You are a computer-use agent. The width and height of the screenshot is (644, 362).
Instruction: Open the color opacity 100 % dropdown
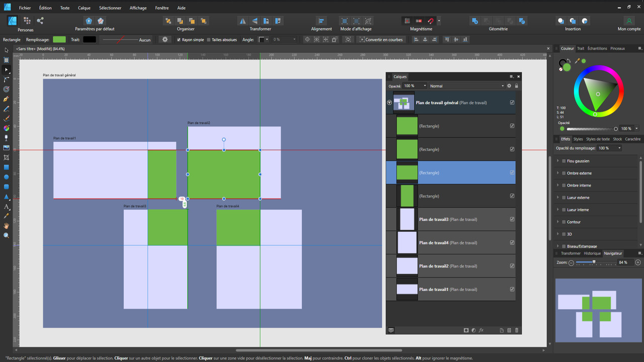click(x=636, y=129)
